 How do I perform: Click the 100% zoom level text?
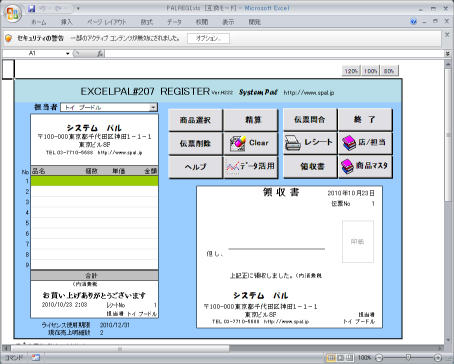click(x=364, y=358)
